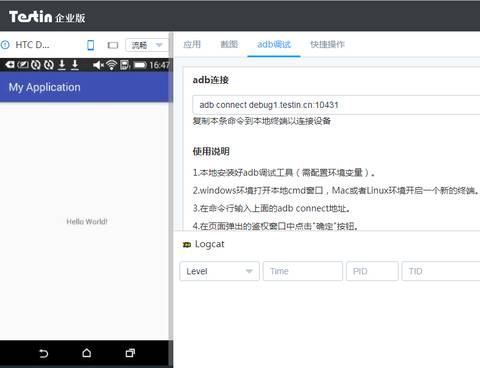Image resolution: width=480 pixels, height=368 pixels.
Task: Click instruction line 2 about windows cmd
Action: coord(336,191)
